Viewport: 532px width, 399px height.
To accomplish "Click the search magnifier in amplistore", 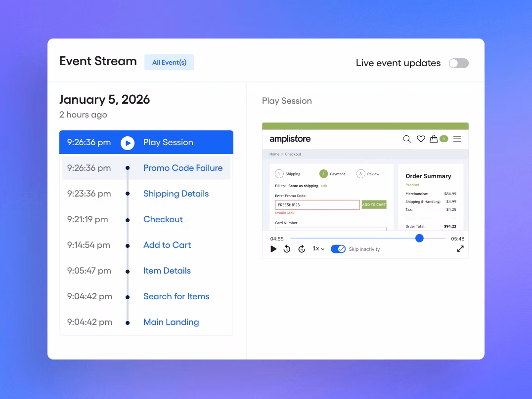I will pos(407,139).
